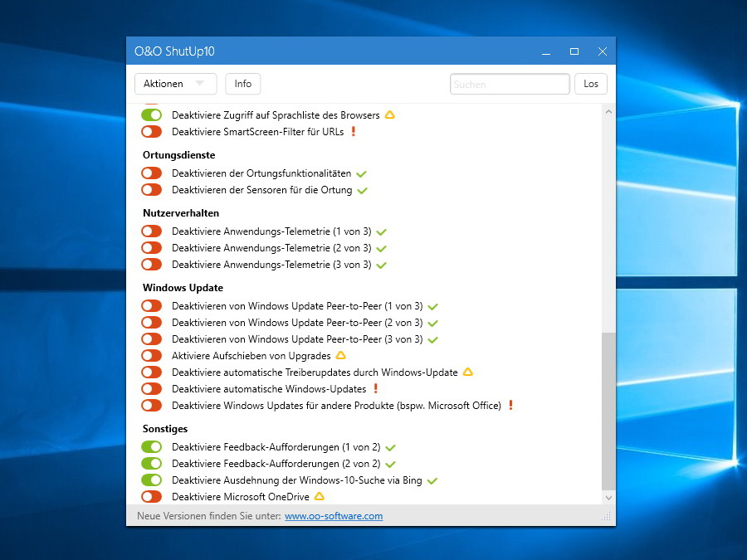
Task: Click green checkmark beside Ortungsfunktionalitäten
Action: pos(362,174)
